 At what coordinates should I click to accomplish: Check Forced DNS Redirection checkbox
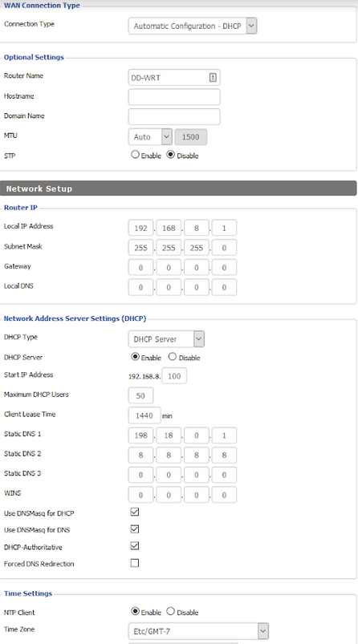(x=134, y=563)
